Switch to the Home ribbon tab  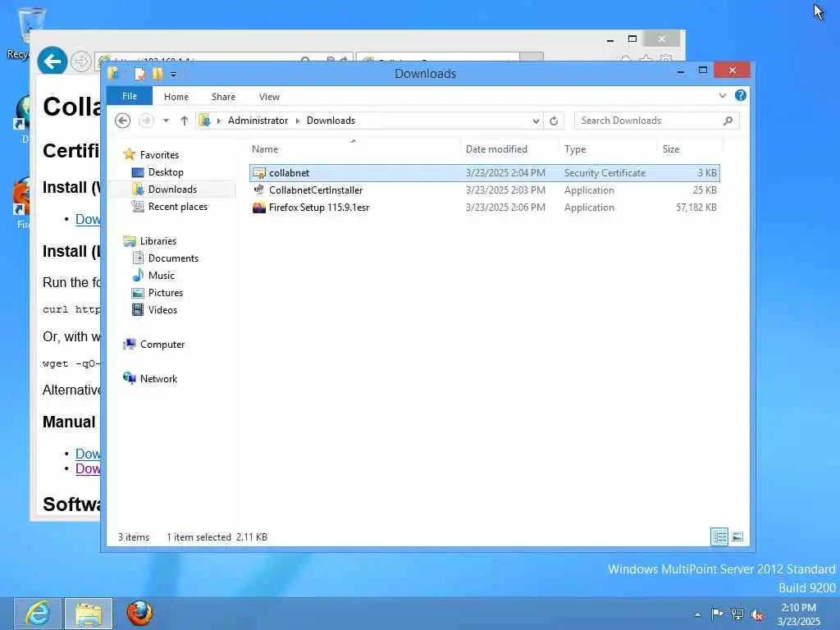(176, 97)
